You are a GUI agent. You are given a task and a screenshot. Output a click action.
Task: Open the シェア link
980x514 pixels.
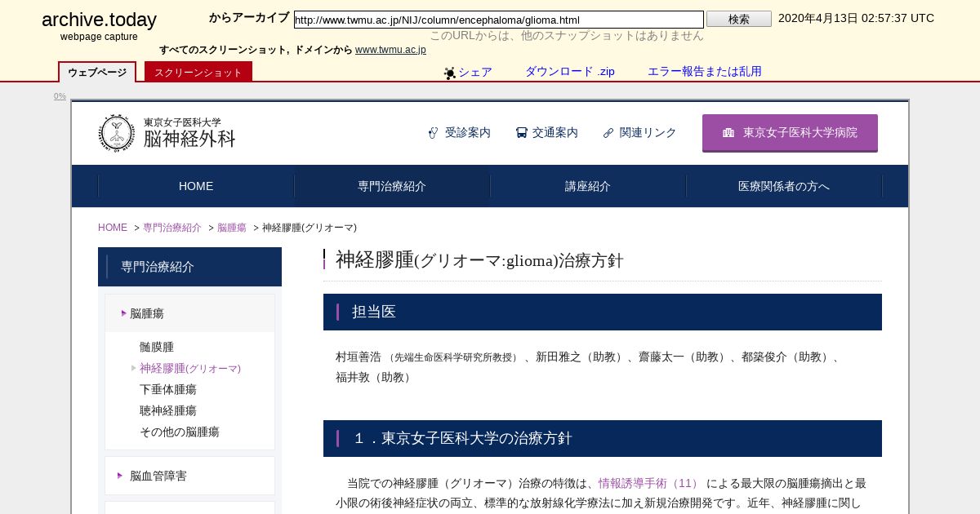(475, 72)
